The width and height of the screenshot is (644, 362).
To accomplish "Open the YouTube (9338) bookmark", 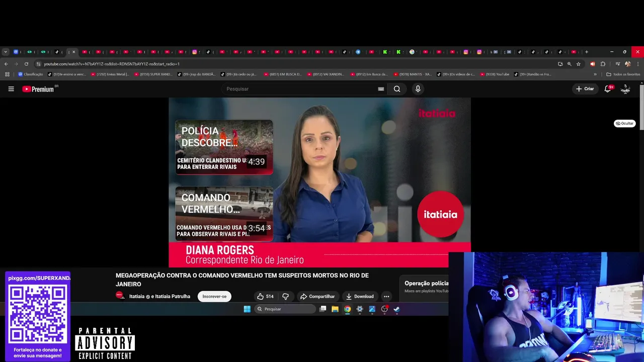I will (x=495, y=74).
